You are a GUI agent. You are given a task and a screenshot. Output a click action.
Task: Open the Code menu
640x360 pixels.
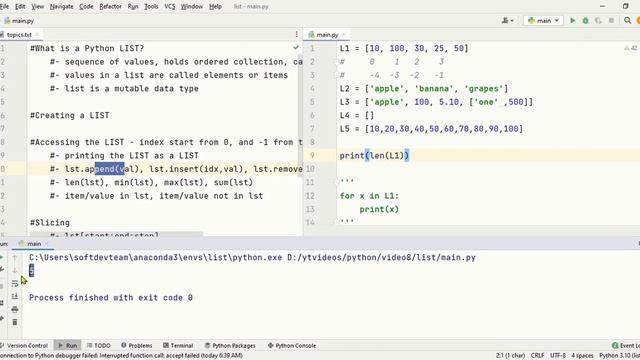(x=86, y=7)
